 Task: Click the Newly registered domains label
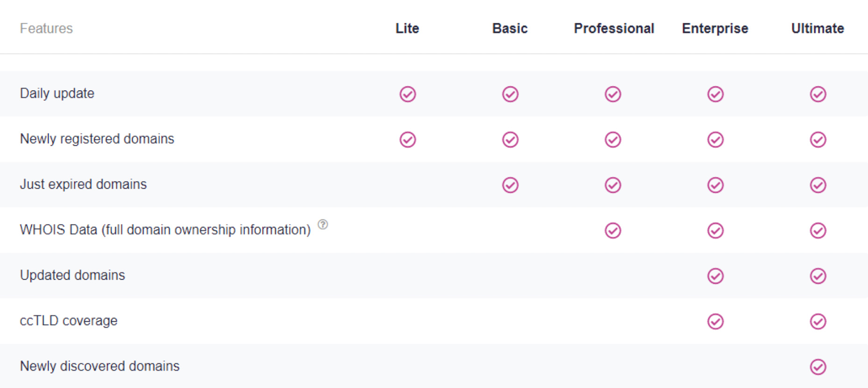pos(97,139)
